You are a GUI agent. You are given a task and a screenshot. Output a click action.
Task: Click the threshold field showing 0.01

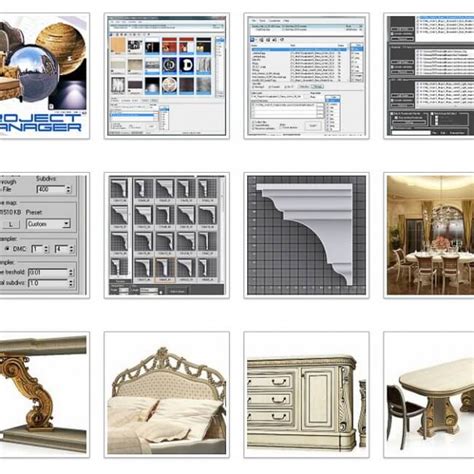(x=48, y=272)
